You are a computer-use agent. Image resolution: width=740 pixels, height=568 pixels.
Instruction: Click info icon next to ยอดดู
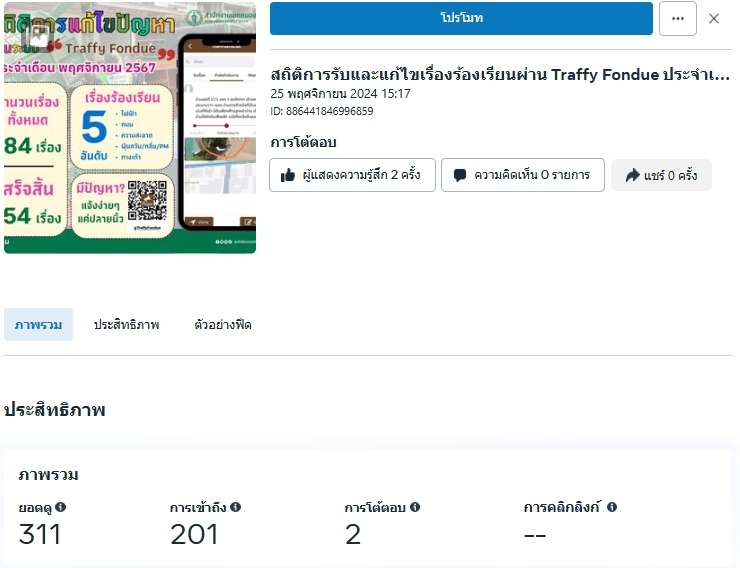click(x=60, y=507)
